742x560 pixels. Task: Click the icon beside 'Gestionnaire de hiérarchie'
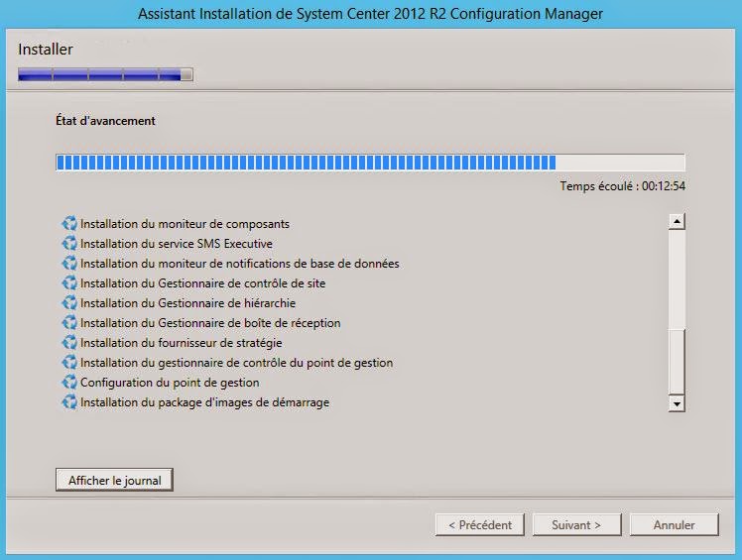pyautogui.click(x=69, y=303)
